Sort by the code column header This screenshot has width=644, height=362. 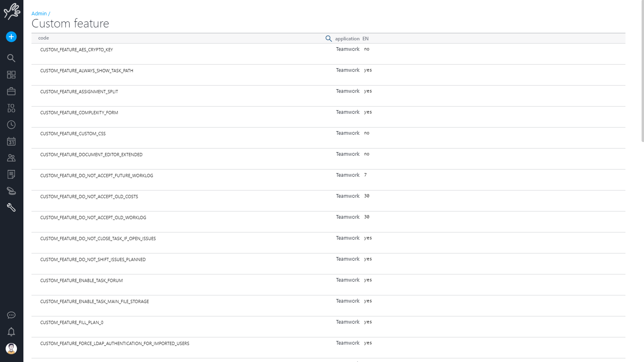pyautogui.click(x=44, y=38)
